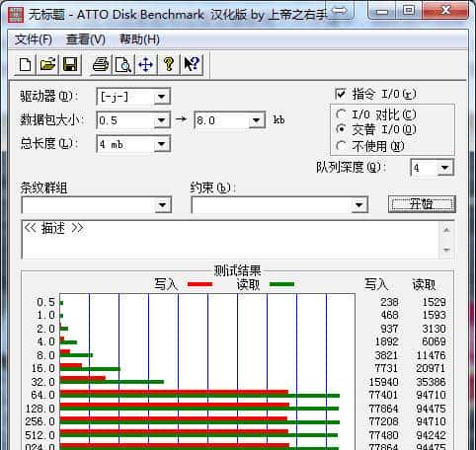476x450 pixels.
Task: Open the 查看(V) menu
Action: [86, 39]
